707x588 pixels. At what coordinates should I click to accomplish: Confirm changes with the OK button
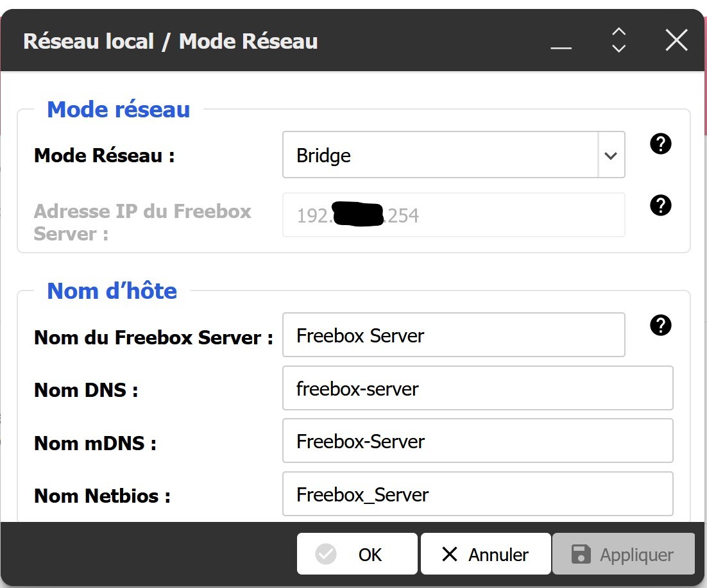tap(357, 555)
